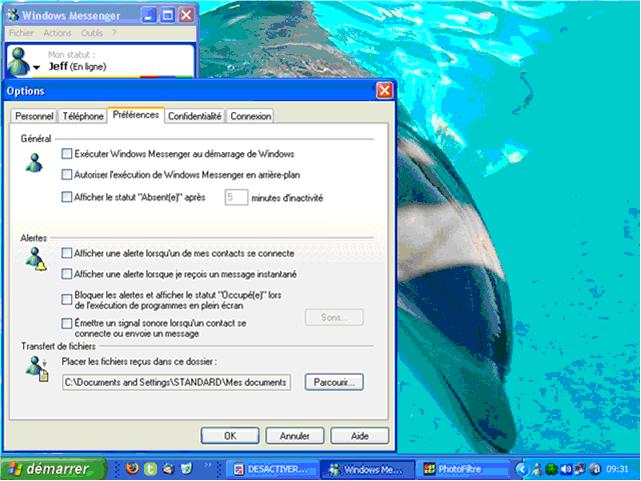Viewport: 641px width, 481px height.
Task: Close the Options dialog
Action: click(384, 90)
